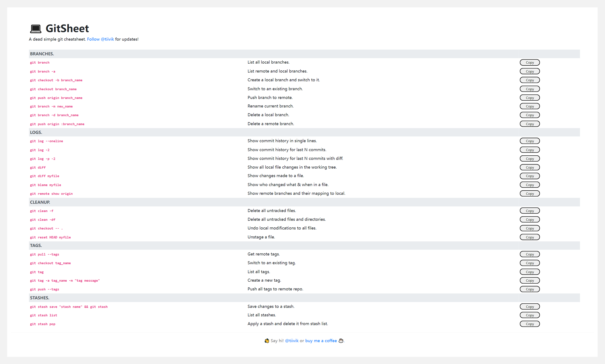The width and height of the screenshot is (605, 364).
Task: Open the buy me a coffee link
Action: 321,341
